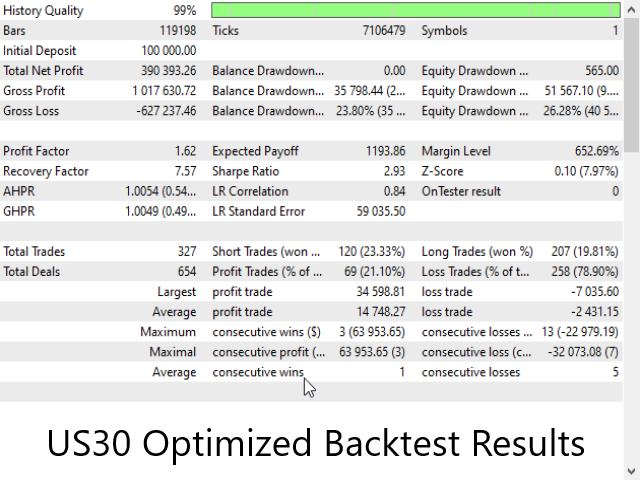Click the vertical scrollbar thumb

pyautogui.click(x=631, y=84)
